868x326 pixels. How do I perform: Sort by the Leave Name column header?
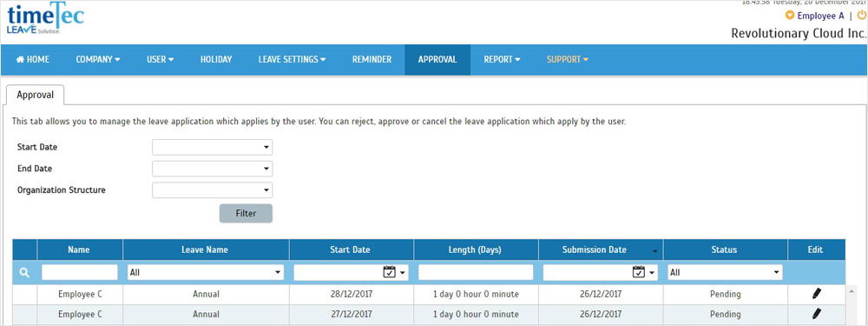coord(206,249)
